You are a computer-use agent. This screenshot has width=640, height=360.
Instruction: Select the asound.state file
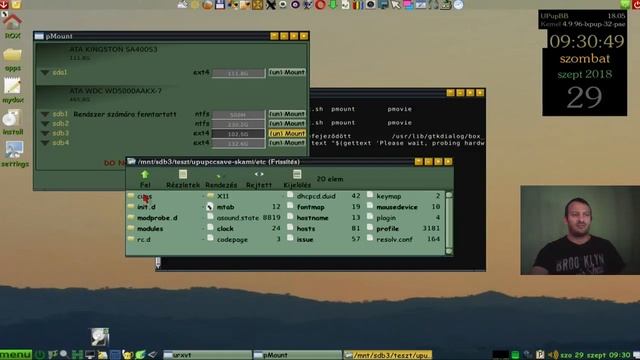(x=238, y=218)
